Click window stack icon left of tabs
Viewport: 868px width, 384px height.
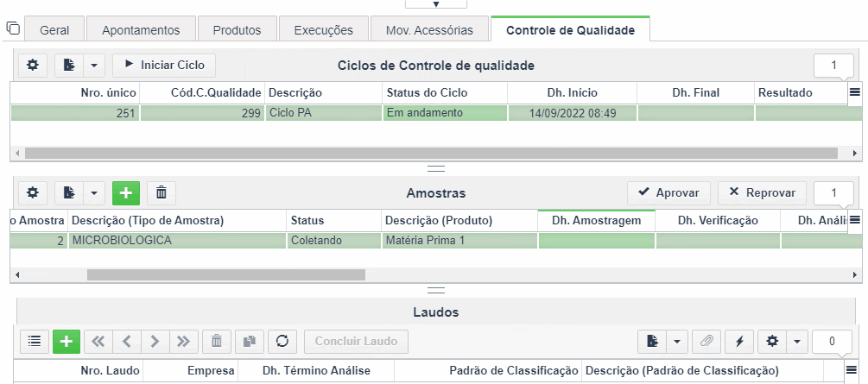pos(13,28)
